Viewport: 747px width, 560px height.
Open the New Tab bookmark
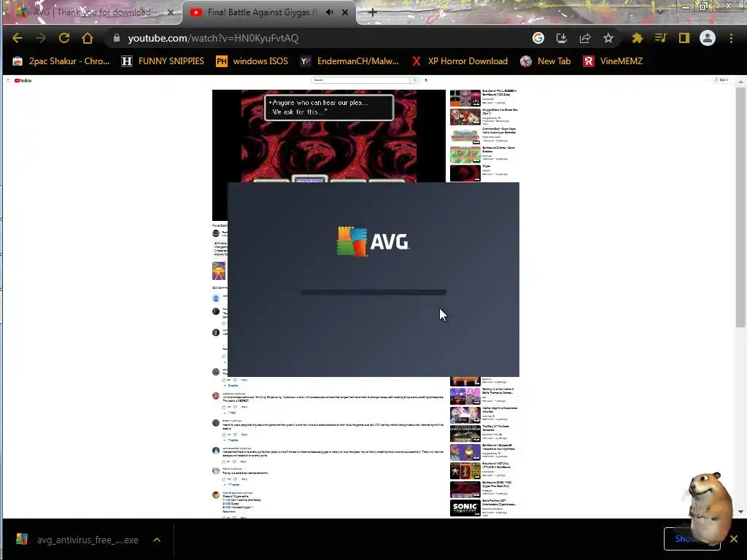pyautogui.click(x=546, y=61)
